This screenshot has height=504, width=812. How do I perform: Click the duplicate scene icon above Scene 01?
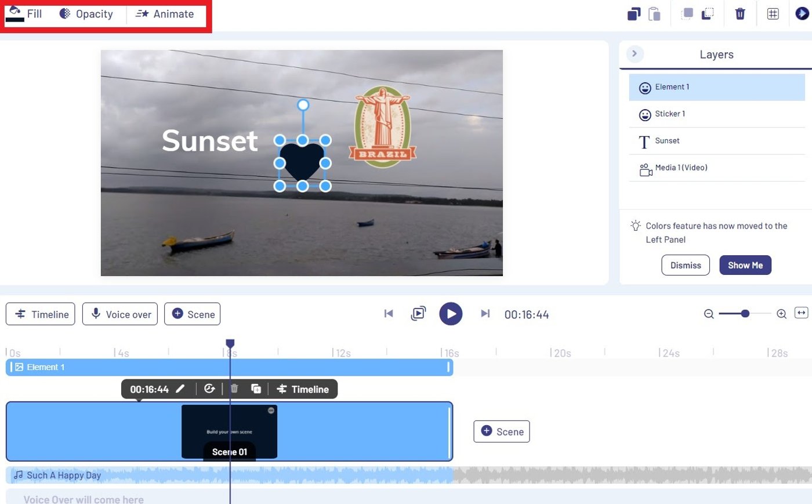click(256, 389)
